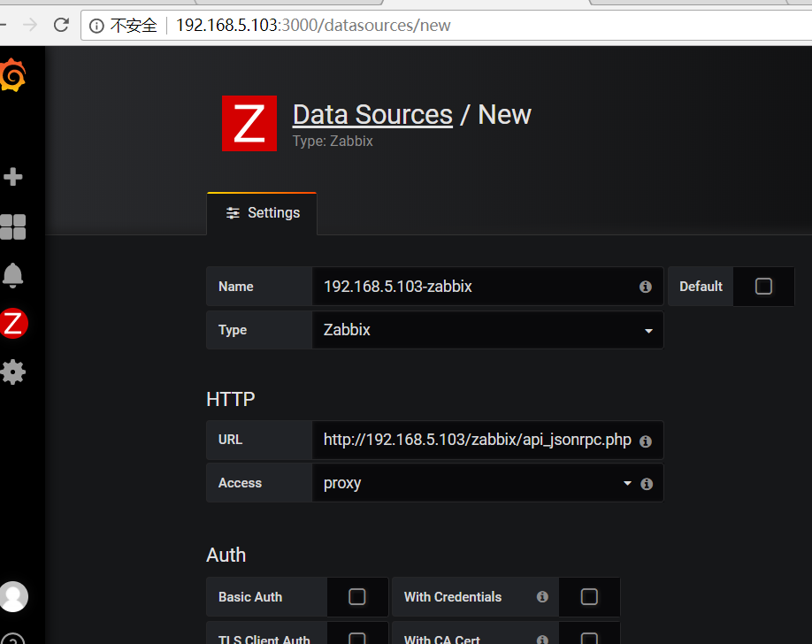Viewport: 812px width, 644px height.
Task: Open the user profile avatar
Action: tap(13, 596)
